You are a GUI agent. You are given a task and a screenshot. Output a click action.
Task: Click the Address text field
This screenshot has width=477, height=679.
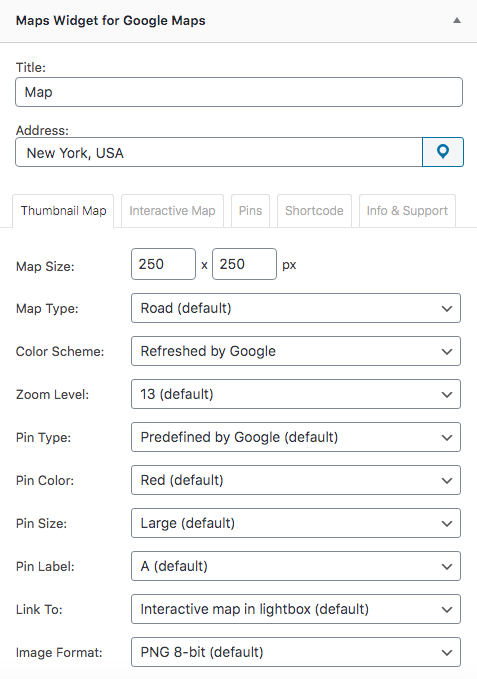[219, 152]
